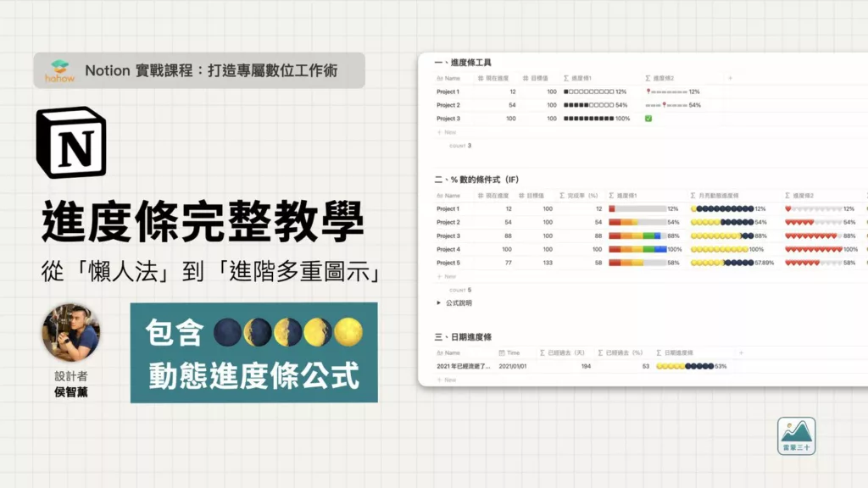Open 現在進度 column header in the first table
The image size is (868, 488).
pos(493,78)
